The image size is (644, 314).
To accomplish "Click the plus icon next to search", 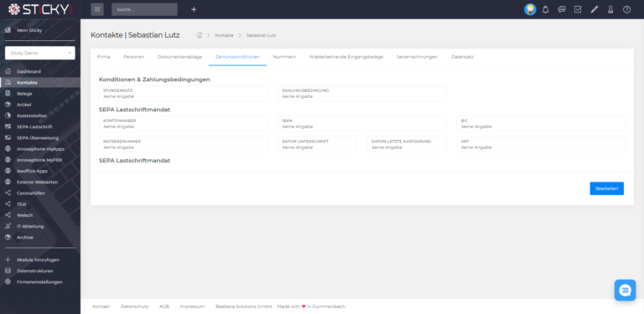I will [x=194, y=9].
